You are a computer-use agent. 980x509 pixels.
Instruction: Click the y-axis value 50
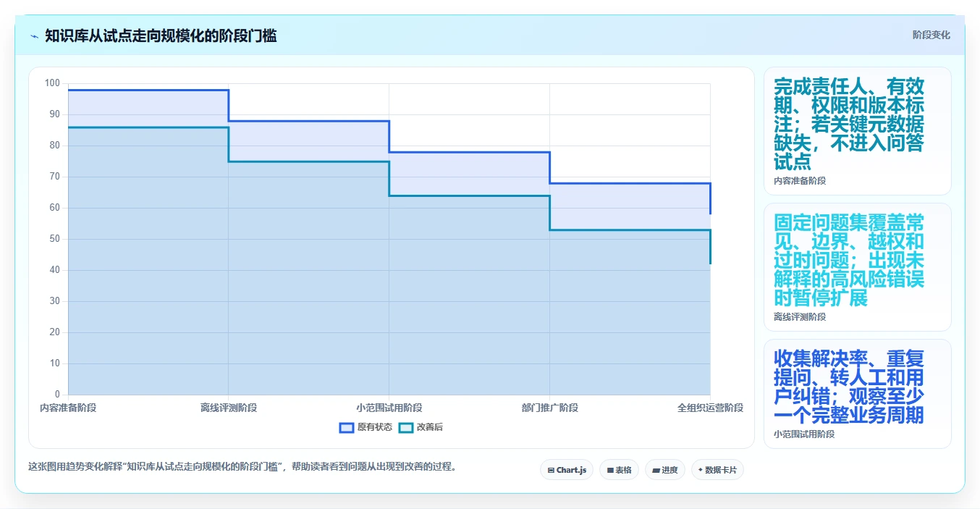click(x=55, y=239)
